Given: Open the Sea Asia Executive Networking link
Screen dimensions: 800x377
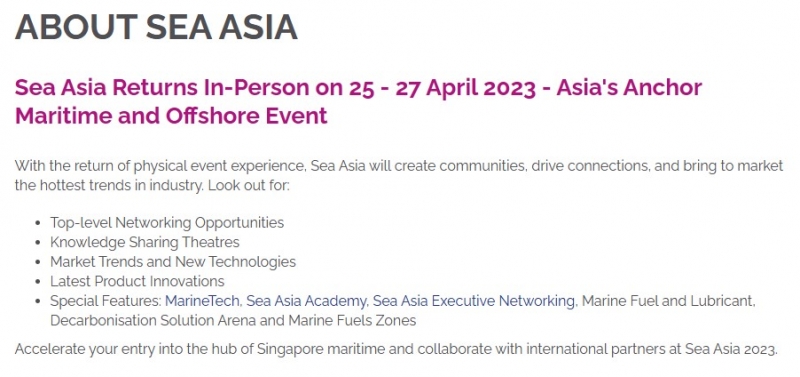Looking at the screenshot, I should tap(473, 301).
